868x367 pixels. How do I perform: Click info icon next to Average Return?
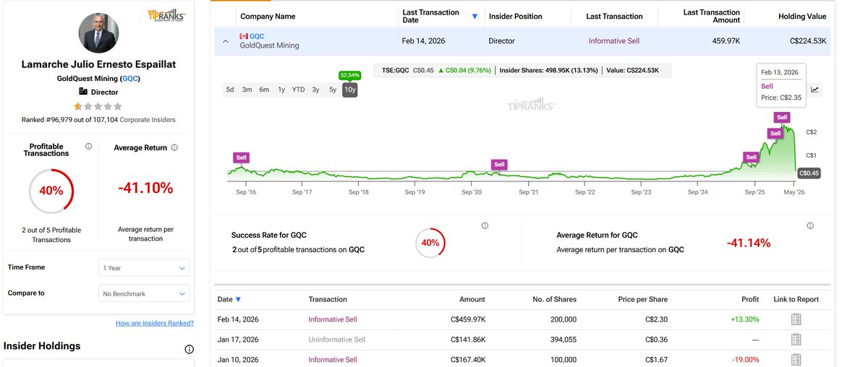[x=174, y=147]
